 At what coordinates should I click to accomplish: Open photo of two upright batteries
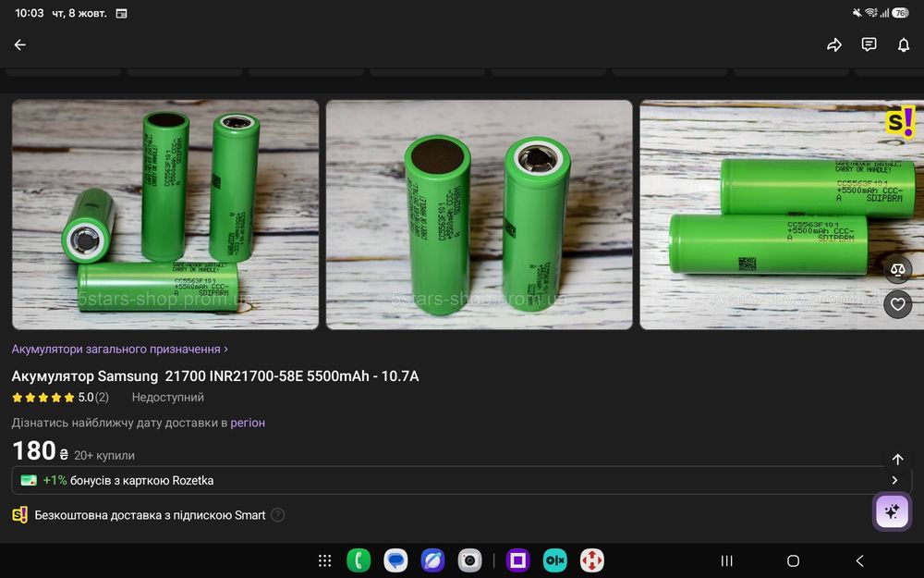tap(479, 215)
